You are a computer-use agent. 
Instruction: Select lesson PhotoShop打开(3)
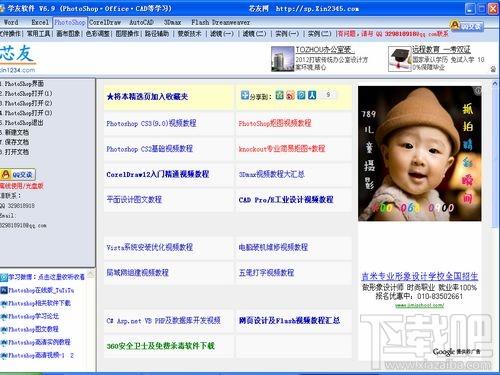click(x=27, y=113)
